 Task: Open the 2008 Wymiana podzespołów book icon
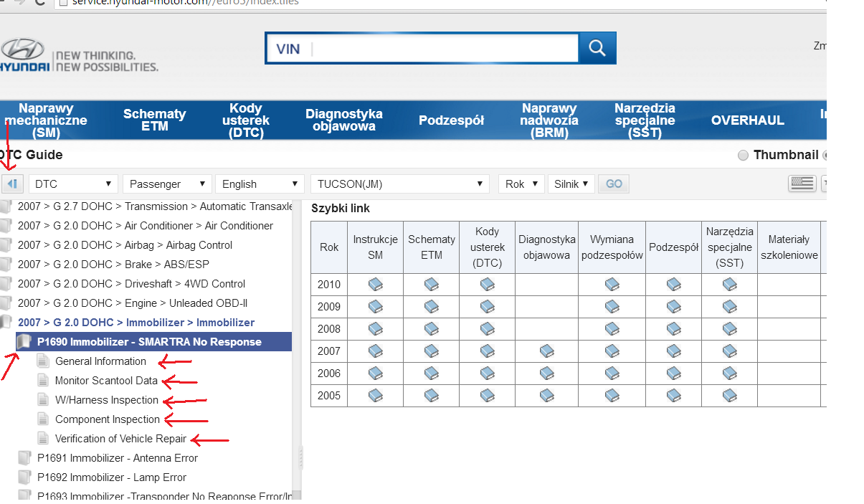[x=612, y=329]
